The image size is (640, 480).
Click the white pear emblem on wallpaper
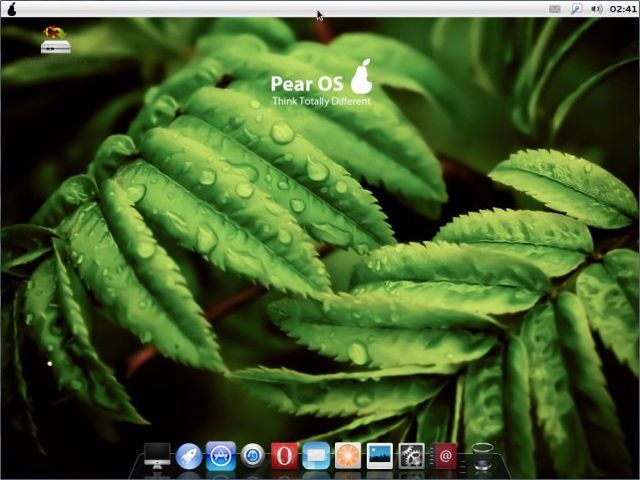coord(361,79)
